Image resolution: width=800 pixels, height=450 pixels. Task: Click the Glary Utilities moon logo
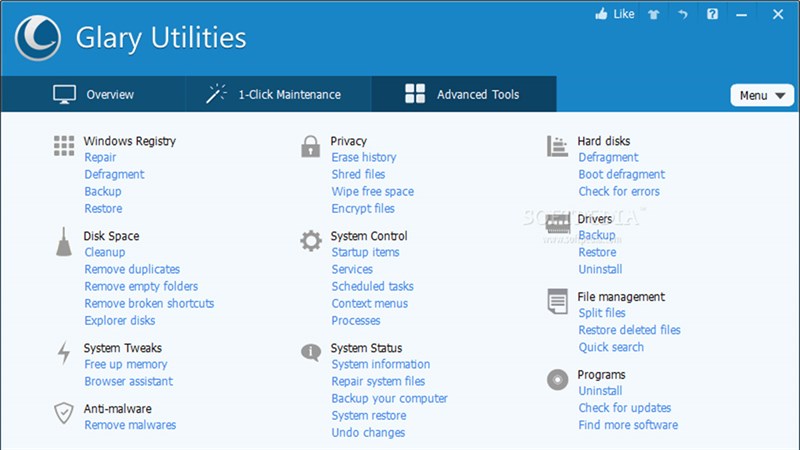[36, 38]
